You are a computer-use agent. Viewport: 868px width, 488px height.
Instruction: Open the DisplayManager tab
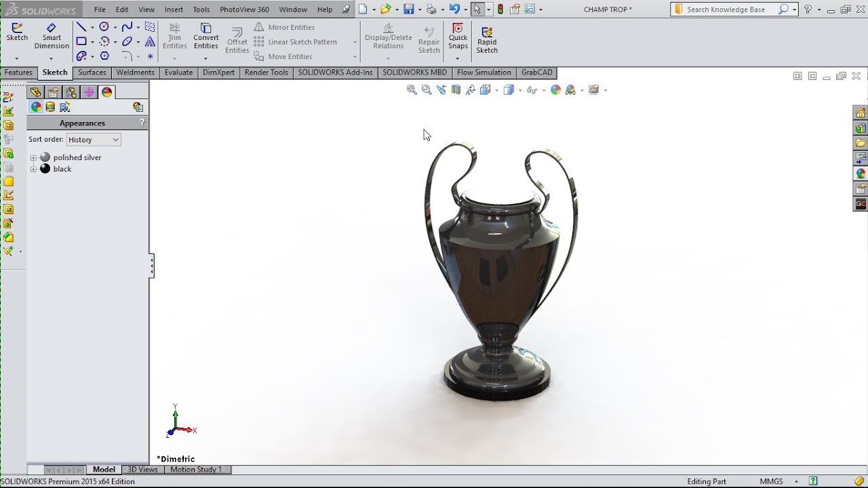106,92
